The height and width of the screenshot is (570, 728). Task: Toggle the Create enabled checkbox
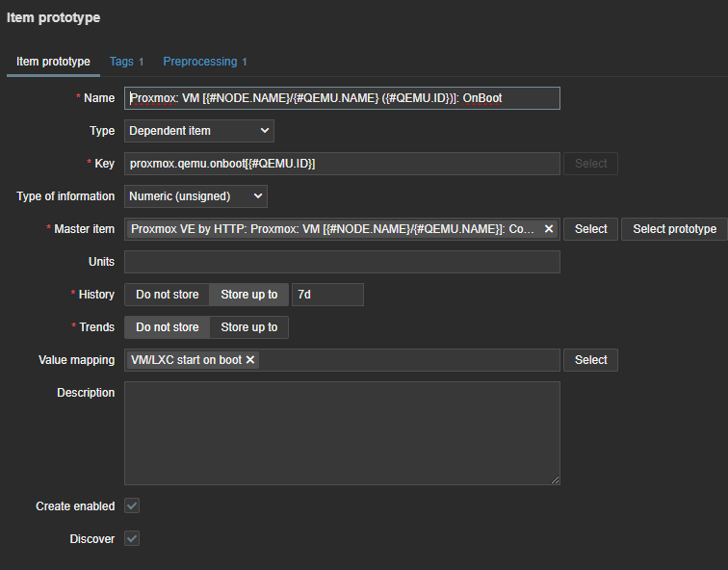coord(132,506)
